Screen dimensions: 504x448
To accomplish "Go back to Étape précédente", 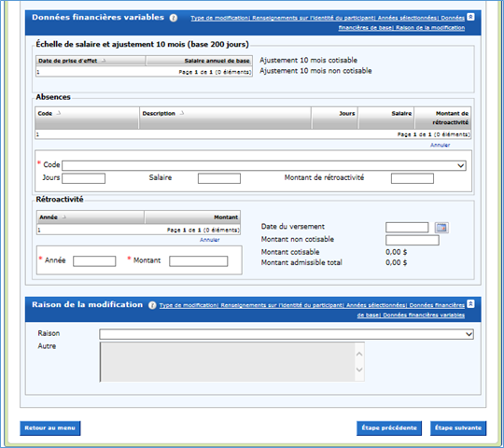I will pyautogui.click(x=389, y=428).
